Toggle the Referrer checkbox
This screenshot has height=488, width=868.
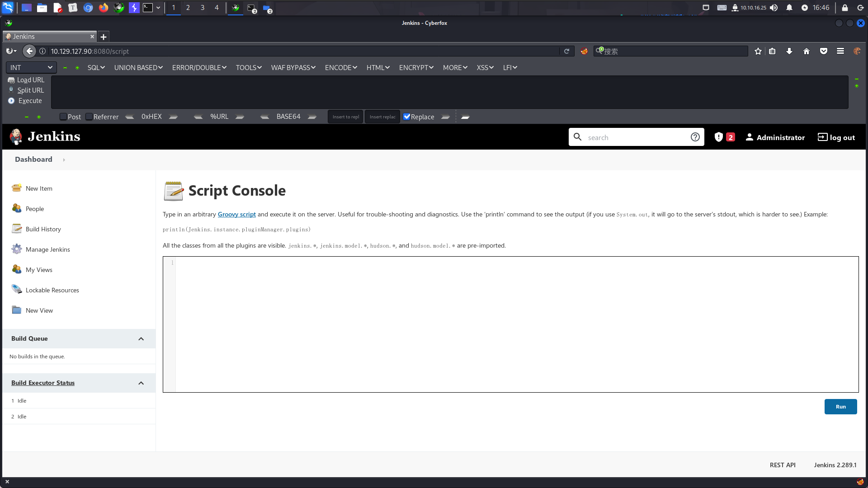(x=89, y=117)
